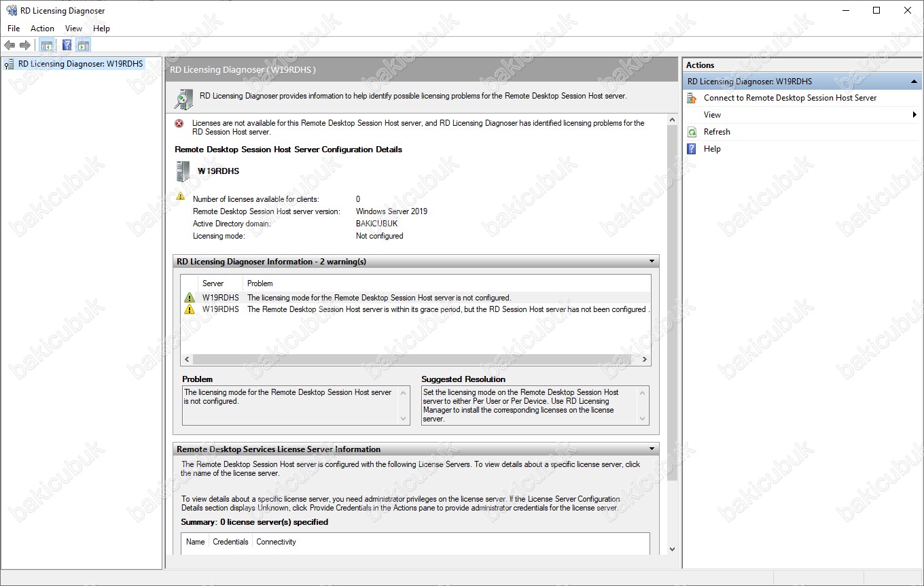Open the File menu
924x586 pixels.
[14, 29]
